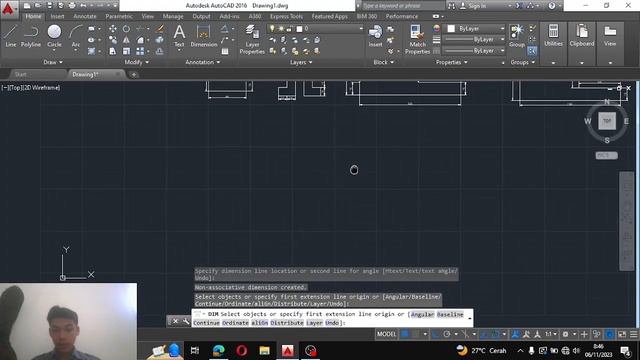Click the Rectangular Array tool icon
640x360 pixels.
(x=140, y=51)
